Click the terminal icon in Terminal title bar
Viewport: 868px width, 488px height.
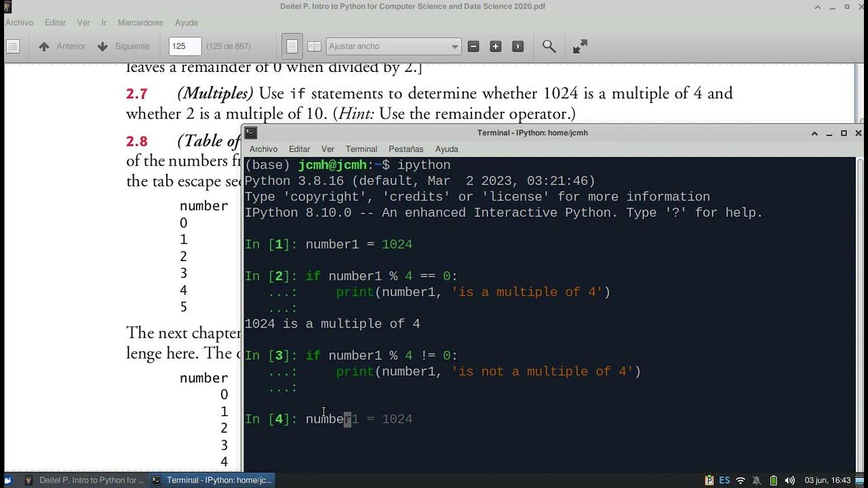pyautogui.click(x=251, y=133)
